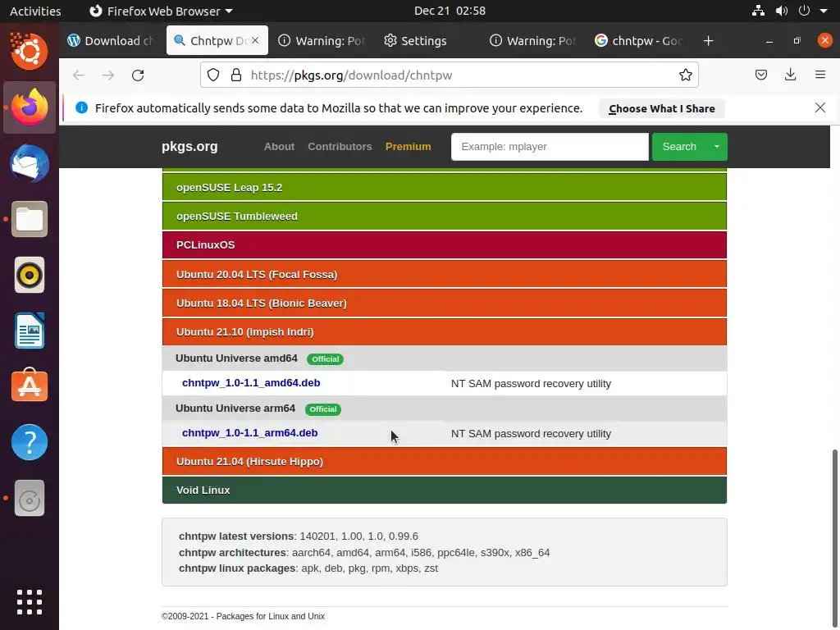Open chntpw_1.0-1.1_amd64.deb link
Image resolution: width=840 pixels, height=630 pixels.
251,382
